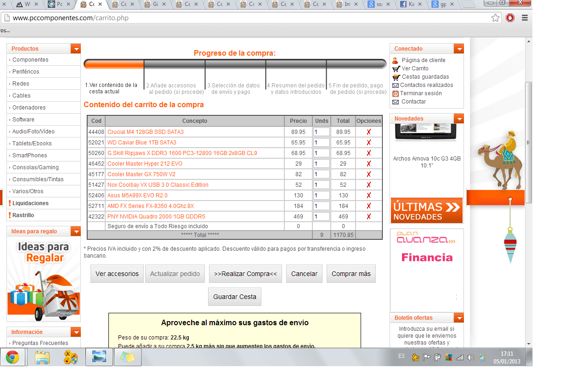Open the Últimas Novedades banner

[427, 211]
